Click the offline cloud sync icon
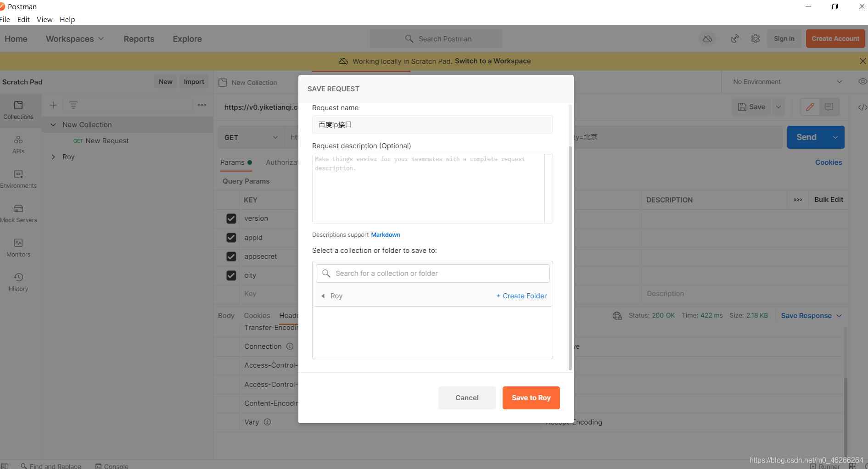Image resolution: width=868 pixels, height=469 pixels. pos(707,39)
